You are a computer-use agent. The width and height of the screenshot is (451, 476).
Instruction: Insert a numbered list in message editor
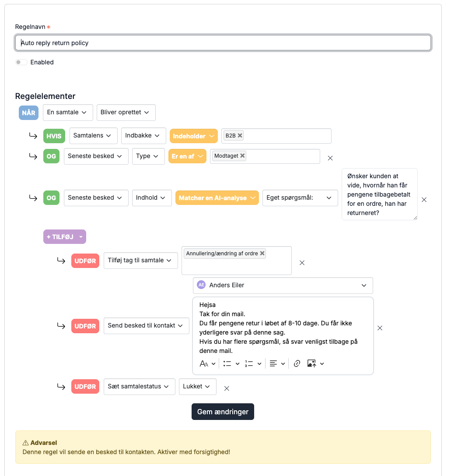(x=249, y=363)
